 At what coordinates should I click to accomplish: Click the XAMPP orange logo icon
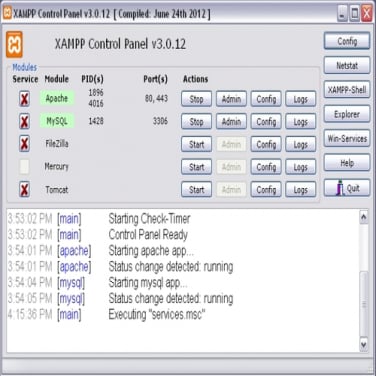click(x=14, y=44)
